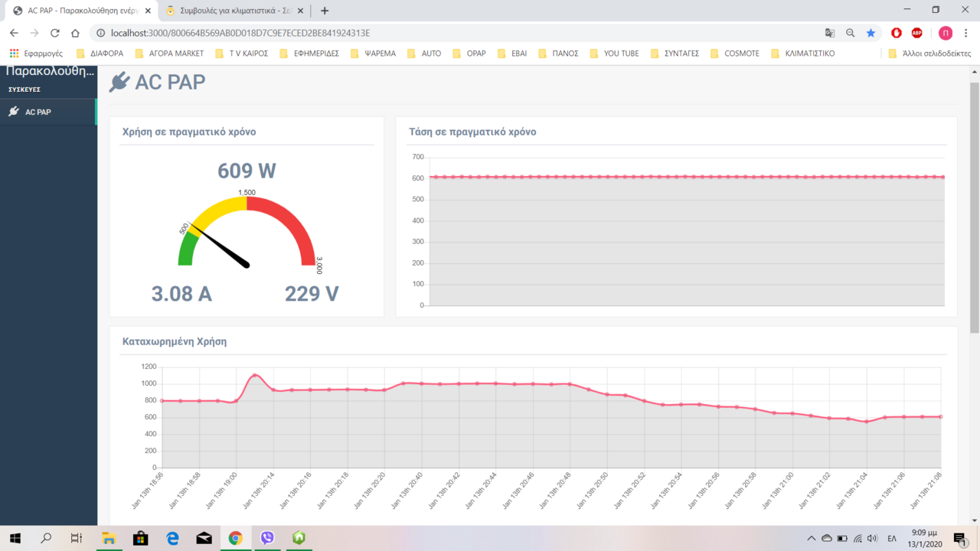Click the 3.08 A current reading

pyautogui.click(x=181, y=294)
